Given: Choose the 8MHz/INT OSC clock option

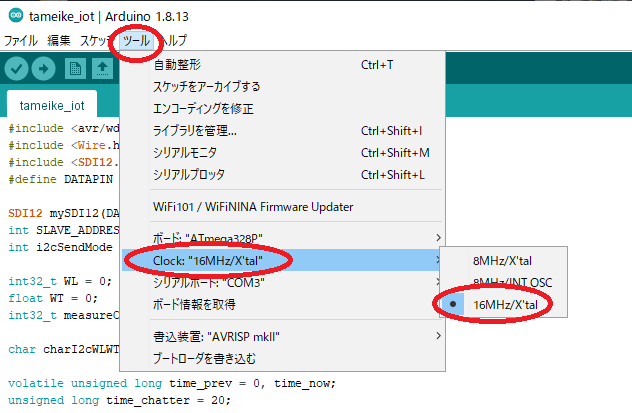Looking at the screenshot, I should point(512,282).
